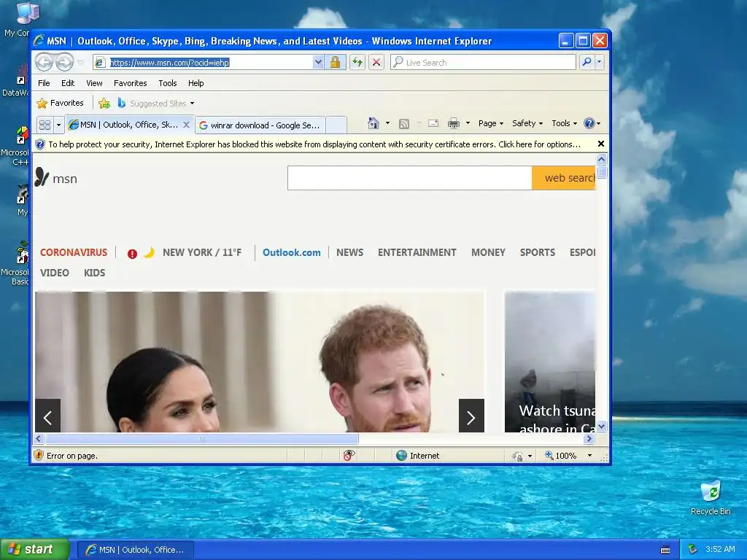Click the network tray icon
The height and width of the screenshot is (560, 747).
(693, 549)
